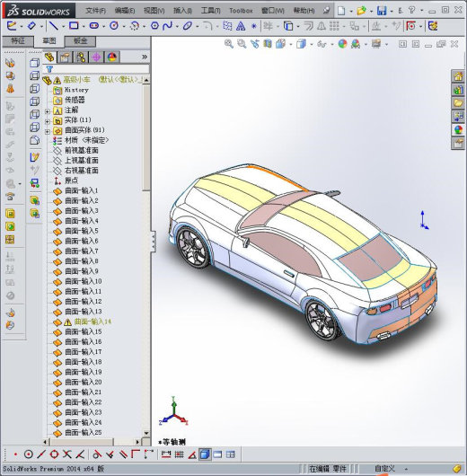Open the Toolbox menu

pyautogui.click(x=241, y=11)
